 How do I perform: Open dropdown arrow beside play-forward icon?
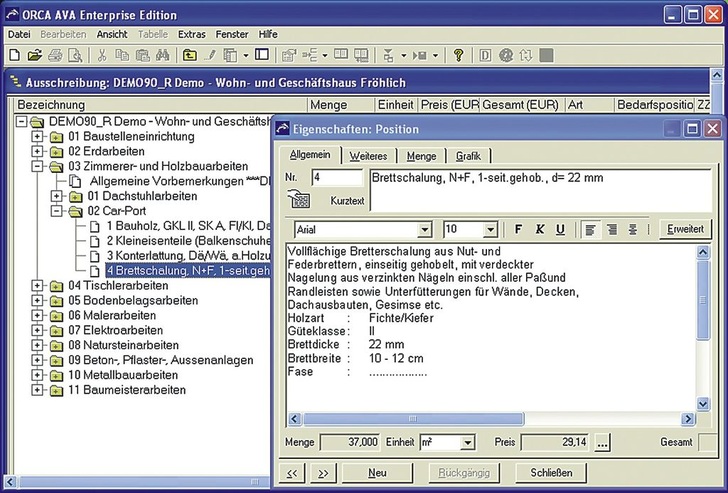coord(435,55)
